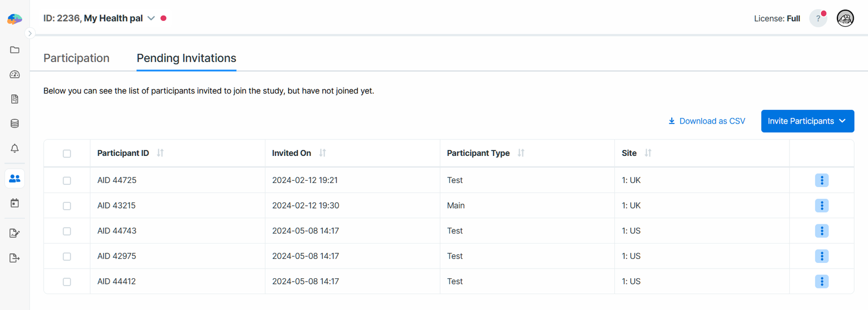Check the box for AID 44725

[x=67, y=181]
